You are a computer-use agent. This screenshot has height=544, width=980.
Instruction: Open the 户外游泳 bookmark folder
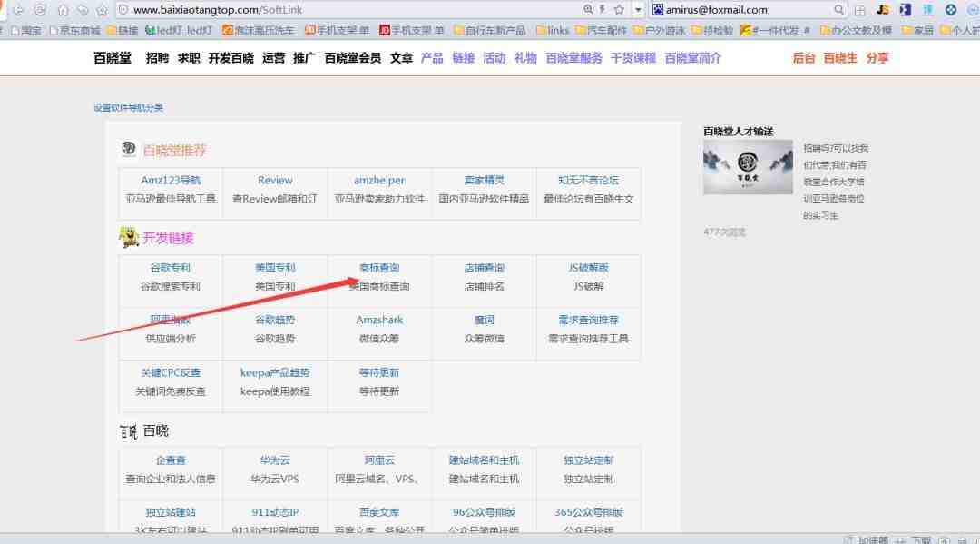coord(659,30)
